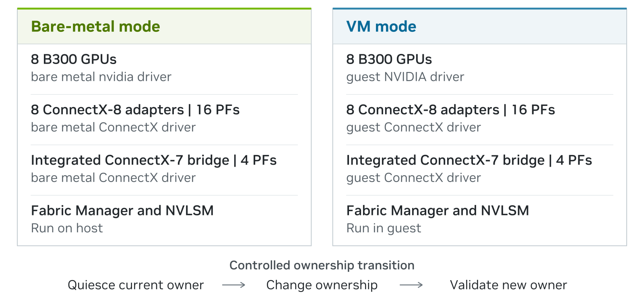
Task: Click the "bare metal nvidia driver" text
Action: [101, 77]
